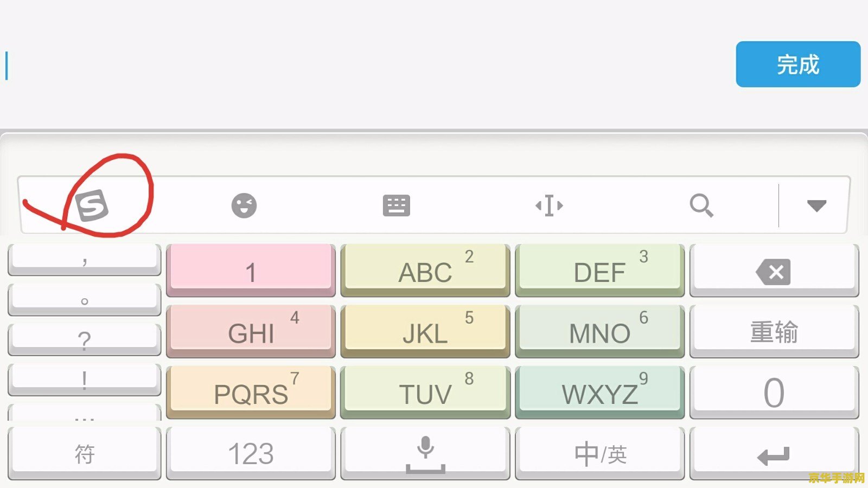Toggle 中/英 language switch
The width and height of the screenshot is (868, 488).
[x=600, y=453]
